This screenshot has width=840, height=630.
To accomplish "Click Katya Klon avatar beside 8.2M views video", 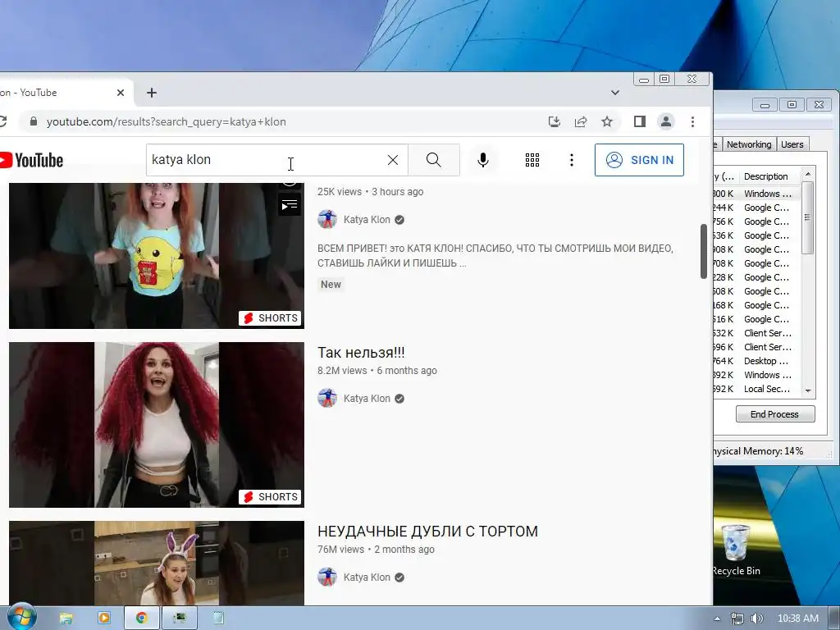I will click(326, 399).
